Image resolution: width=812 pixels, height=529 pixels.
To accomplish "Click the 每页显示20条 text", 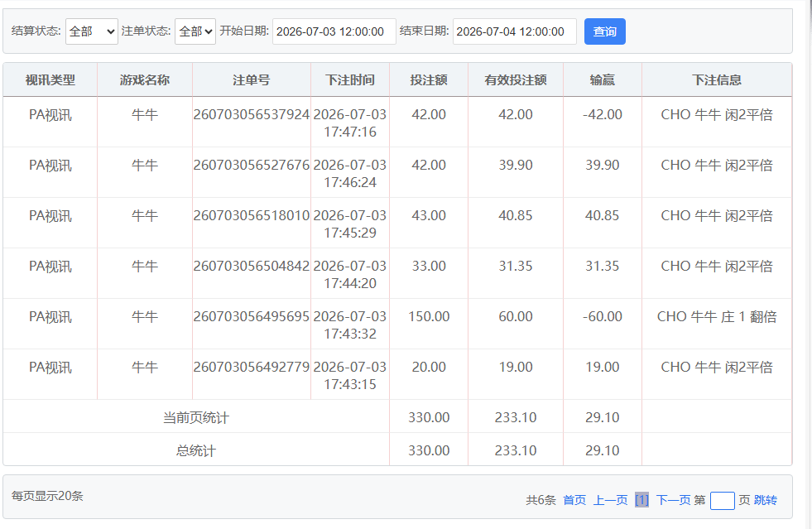I will 47,496.
